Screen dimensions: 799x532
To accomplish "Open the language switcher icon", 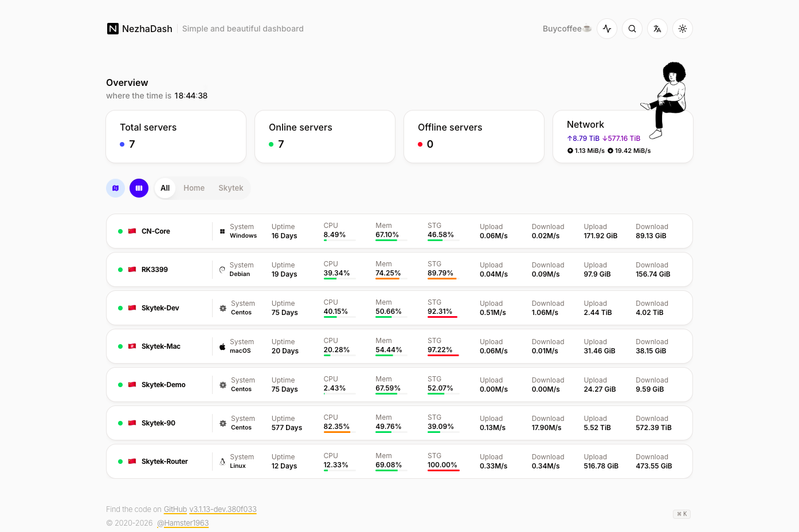I will click(657, 29).
